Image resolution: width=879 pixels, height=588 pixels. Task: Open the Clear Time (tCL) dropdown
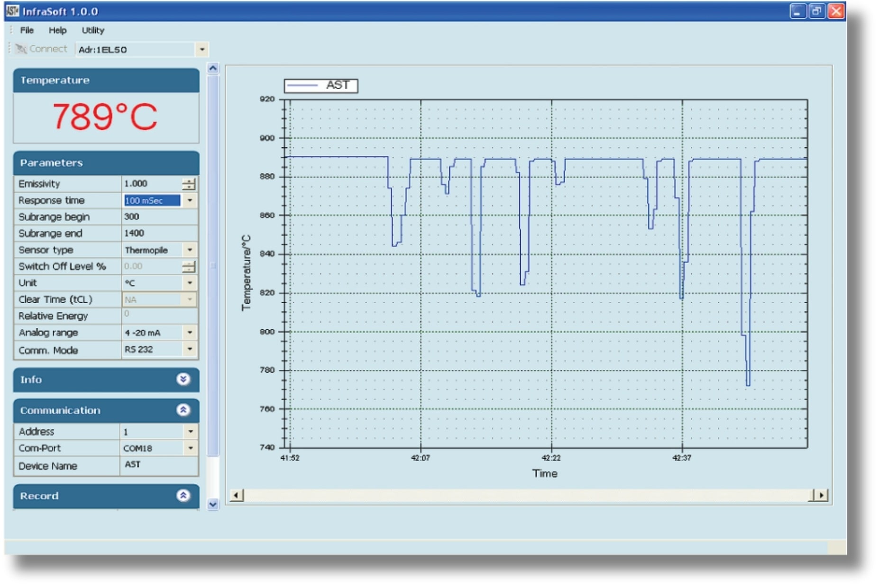click(x=190, y=299)
